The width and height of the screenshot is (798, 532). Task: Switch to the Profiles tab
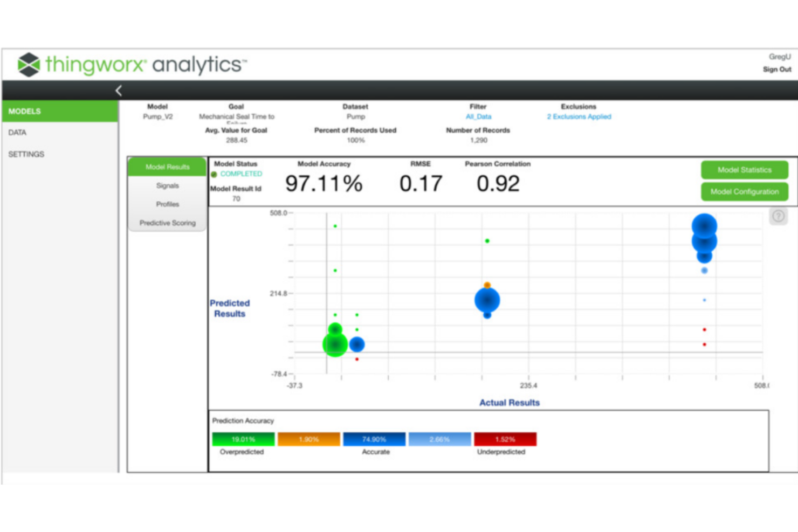click(167, 204)
